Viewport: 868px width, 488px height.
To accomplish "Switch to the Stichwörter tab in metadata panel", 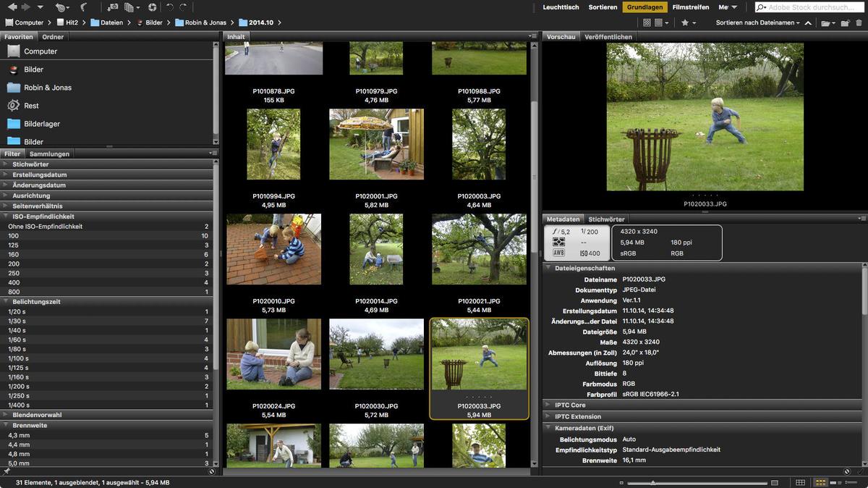I will click(606, 219).
